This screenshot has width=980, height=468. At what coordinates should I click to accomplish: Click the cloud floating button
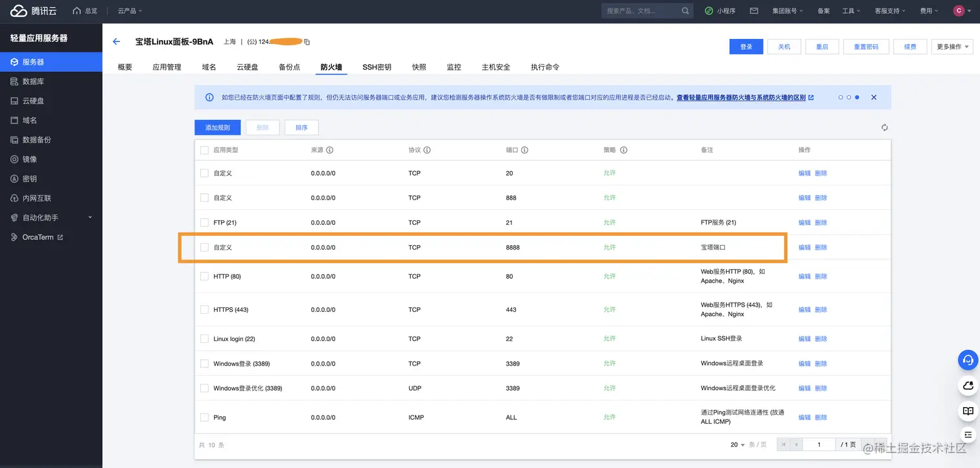coord(968,386)
